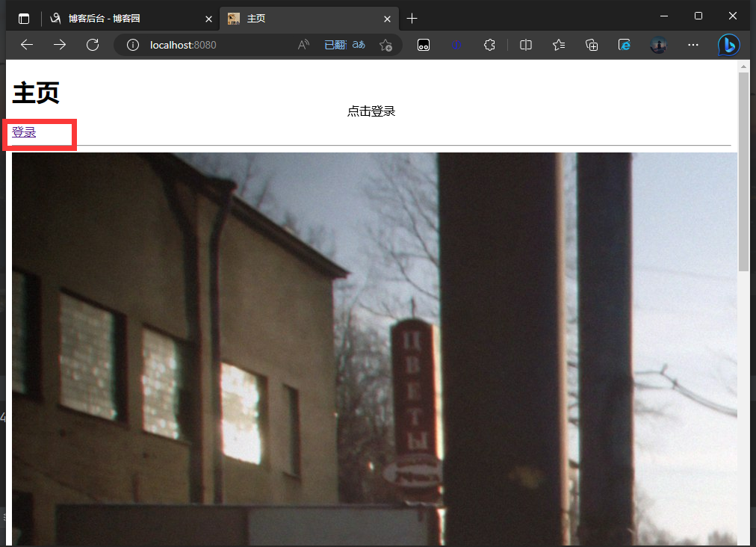The width and height of the screenshot is (756, 547).
Task: Click the scrollbar up arrow
Action: pyautogui.click(x=743, y=67)
